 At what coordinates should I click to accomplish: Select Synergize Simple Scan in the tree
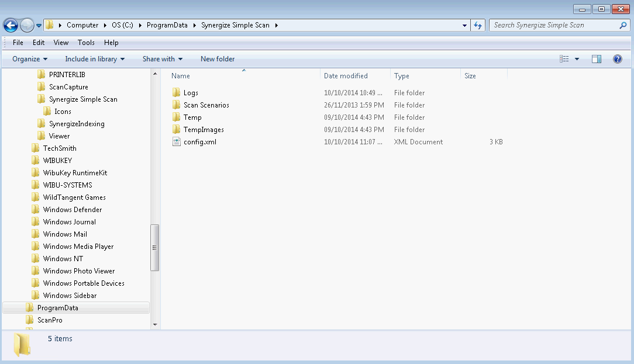(x=83, y=99)
